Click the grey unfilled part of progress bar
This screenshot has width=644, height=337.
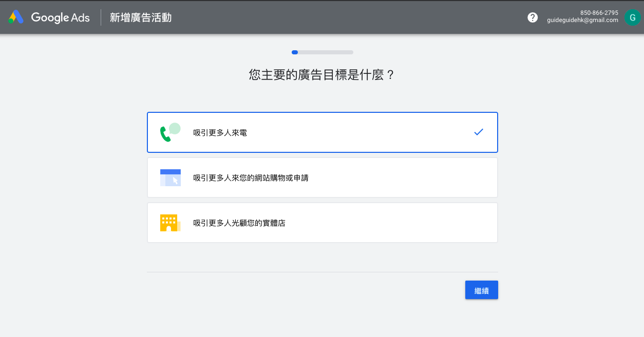326,52
